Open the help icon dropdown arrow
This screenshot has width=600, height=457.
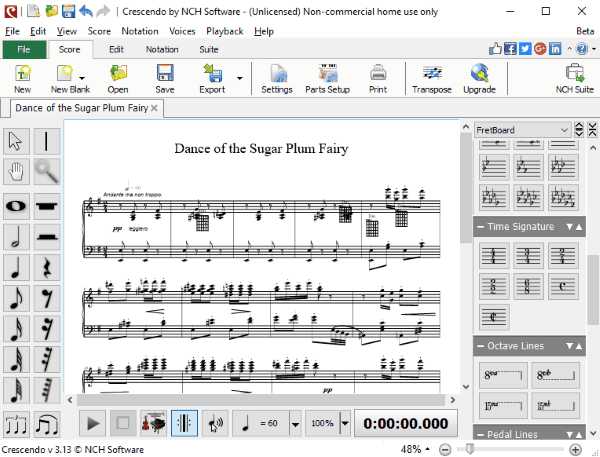click(593, 49)
